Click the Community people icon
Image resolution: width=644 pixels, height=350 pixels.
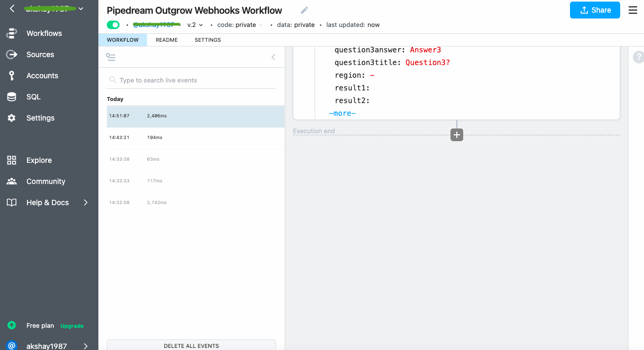click(x=12, y=181)
